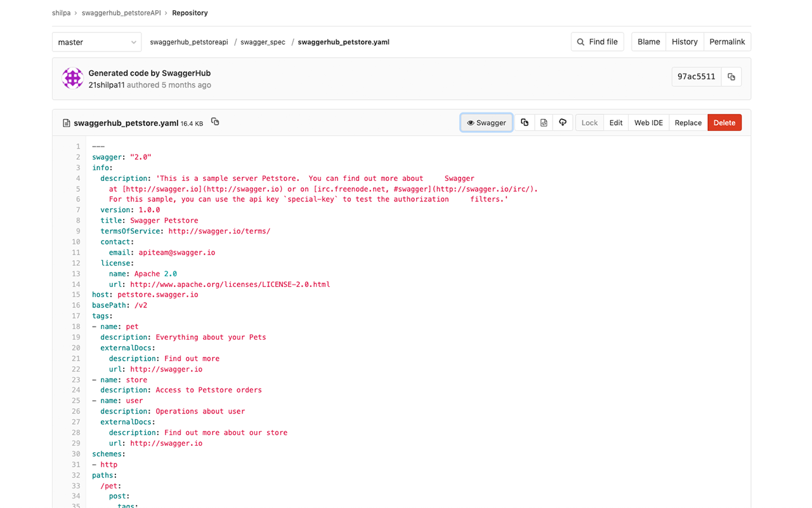Screen dimensions: 812x508
Task: Click commit hash 97ac5511
Action: pyautogui.click(x=697, y=77)
